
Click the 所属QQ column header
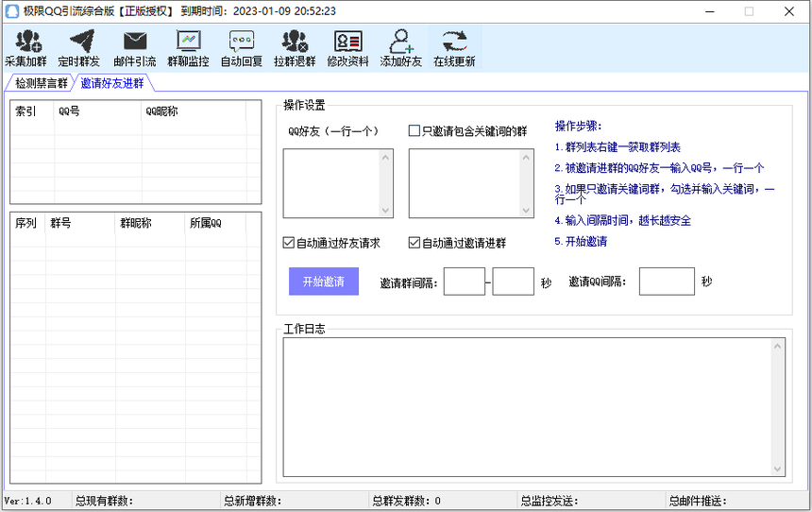[215, 223]
